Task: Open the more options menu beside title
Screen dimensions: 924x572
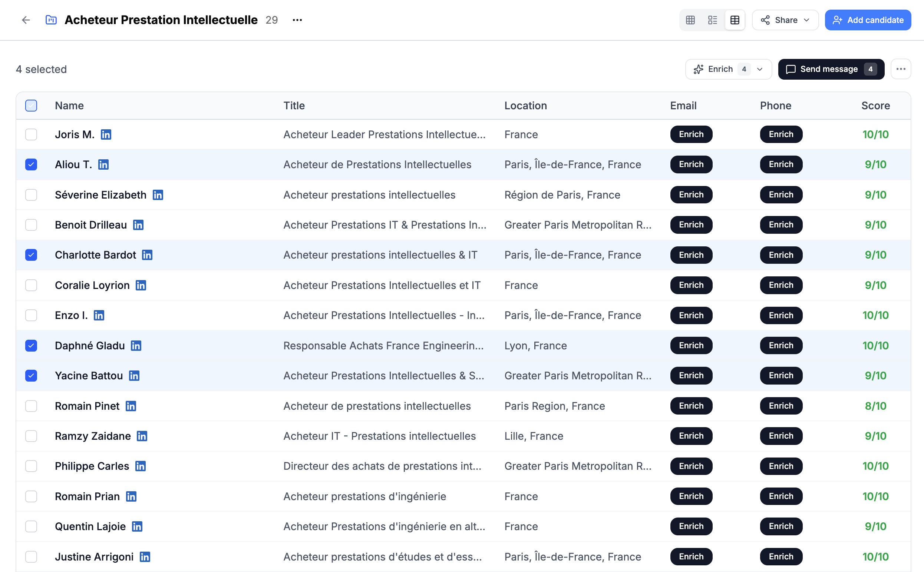Action: click(297, 20)
